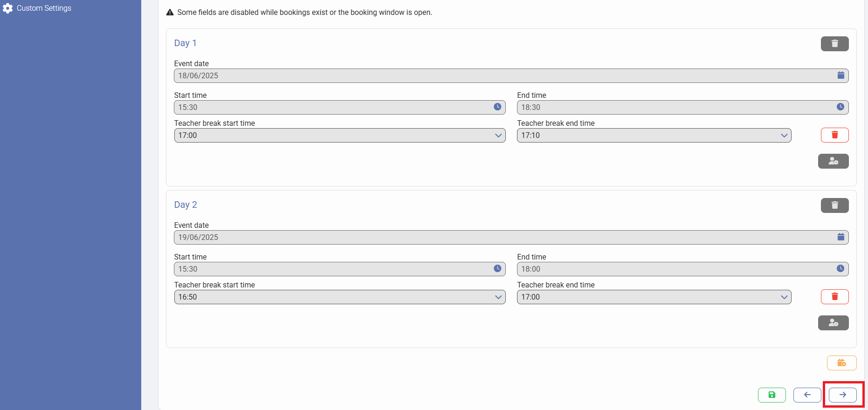
Task: Click the grey delete Day 2 trash button
Action: (x=834, y=205)
